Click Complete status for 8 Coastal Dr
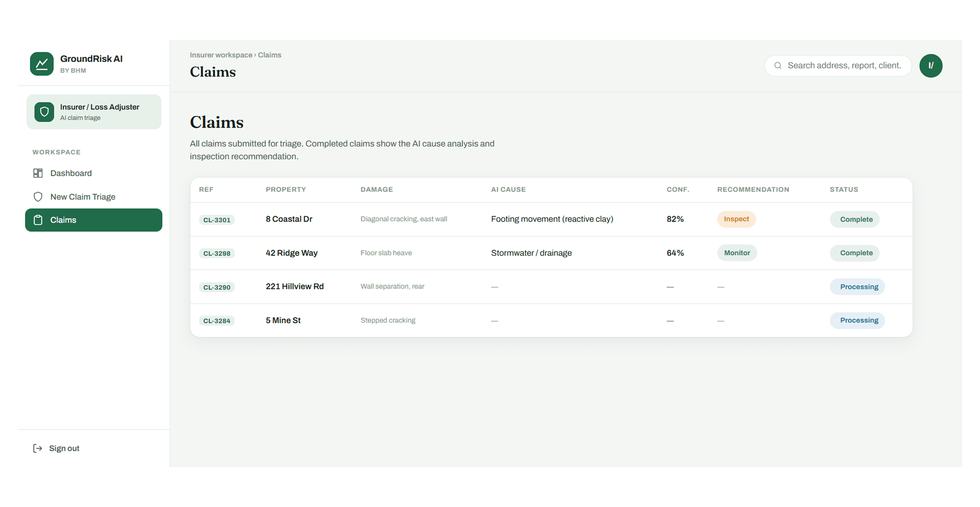This screenshot has width=980, height=507. 855,220
